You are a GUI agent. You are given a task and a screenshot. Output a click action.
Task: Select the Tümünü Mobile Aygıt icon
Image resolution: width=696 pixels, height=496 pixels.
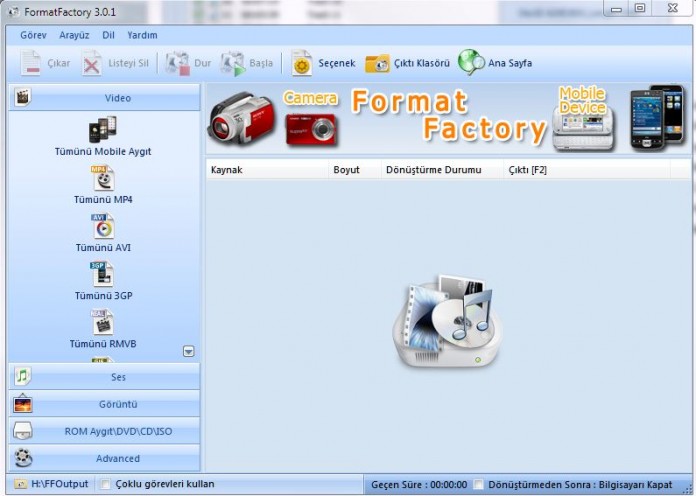[103, 130]
